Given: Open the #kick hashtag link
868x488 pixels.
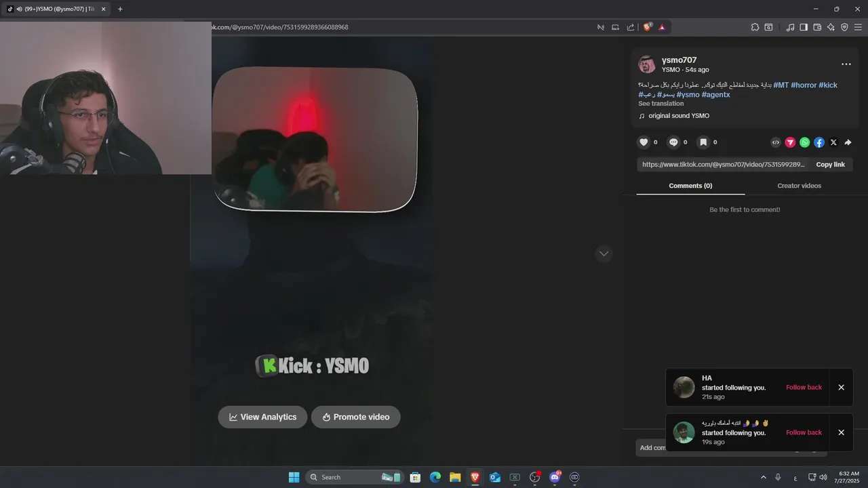Looking at the screenshot, I should [x=828, y=85].
